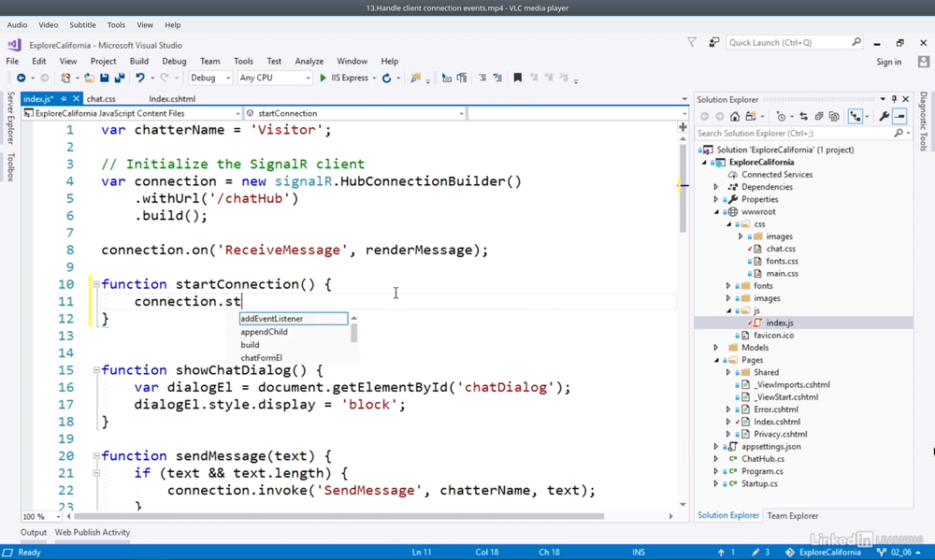Click Sign in link
Viewport: 935px width, 560px height.
(x=888, y=62)
